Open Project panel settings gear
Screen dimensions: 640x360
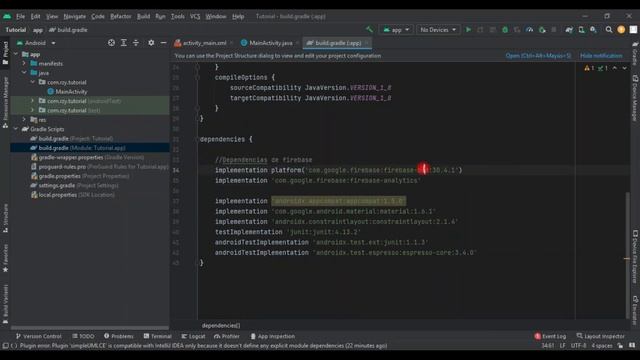[151, 43]
